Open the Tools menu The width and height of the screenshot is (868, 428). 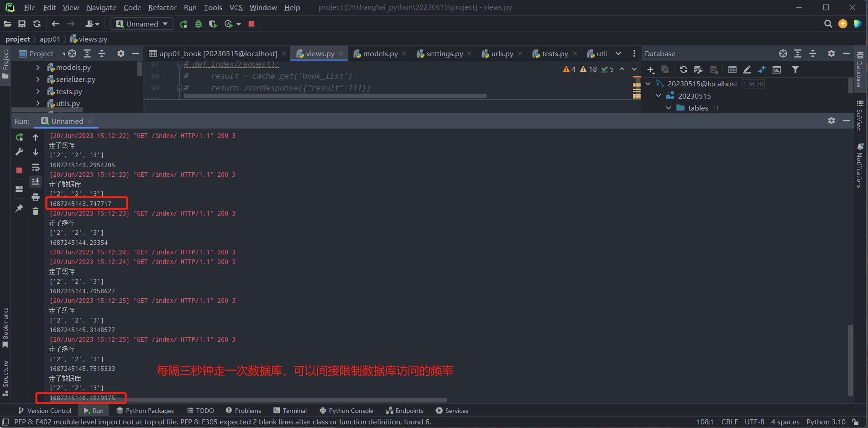coord(213,7)
